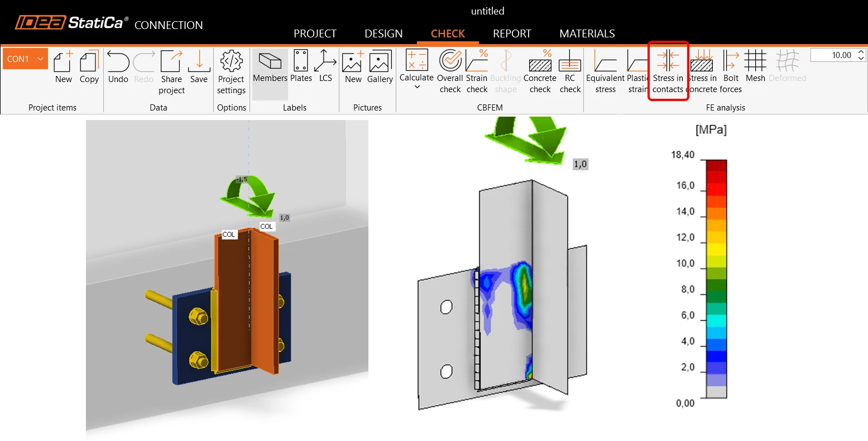Switch to the DESIGN tab
Image resolution: width=868 pixels, height=441 pixels.
click(383, 33)
